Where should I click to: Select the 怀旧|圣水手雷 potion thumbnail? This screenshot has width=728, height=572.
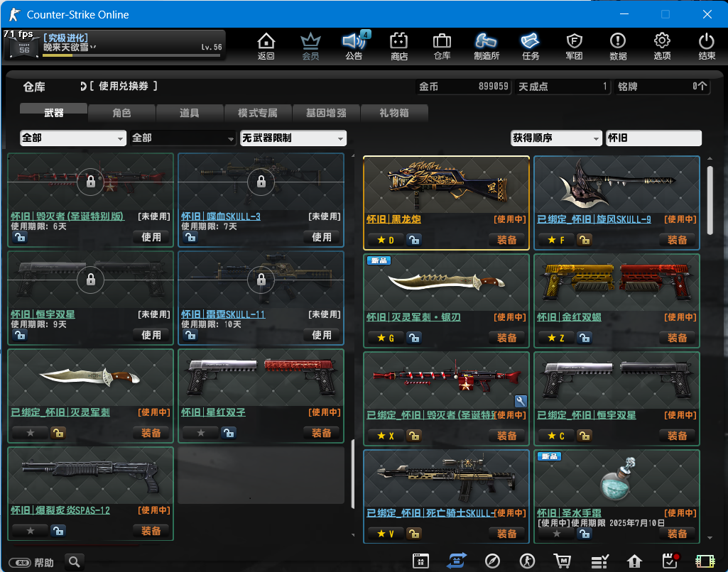tap(616, 479)
